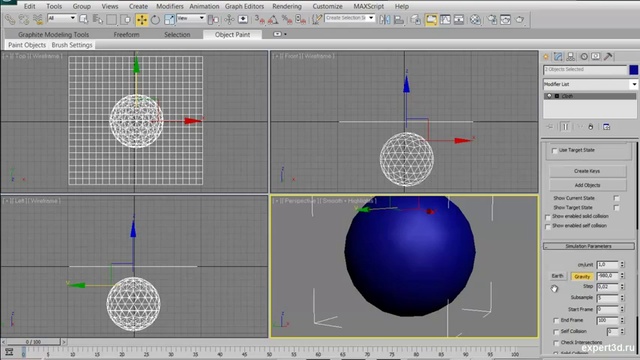The image size is (640, 360).
Task: Open the MAXScript menu
Action: [x=369, y=6]
